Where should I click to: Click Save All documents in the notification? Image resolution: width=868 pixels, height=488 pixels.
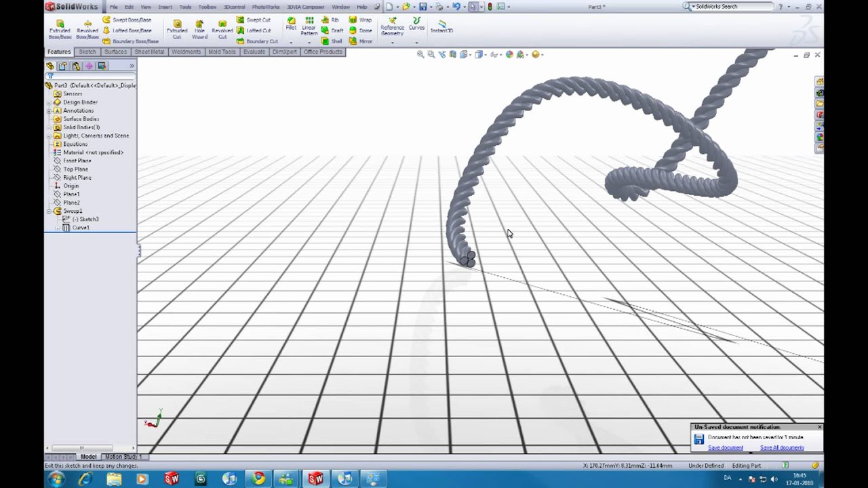(781, 447)
